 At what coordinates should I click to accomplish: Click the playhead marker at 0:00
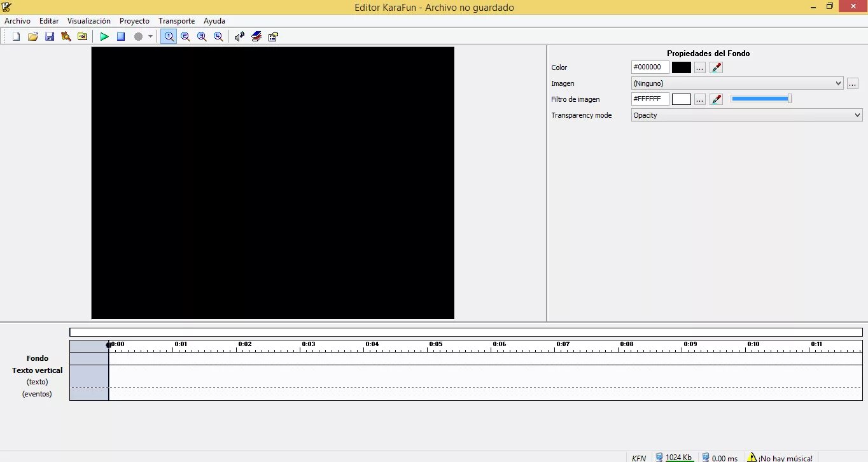[x=109, y=345]
